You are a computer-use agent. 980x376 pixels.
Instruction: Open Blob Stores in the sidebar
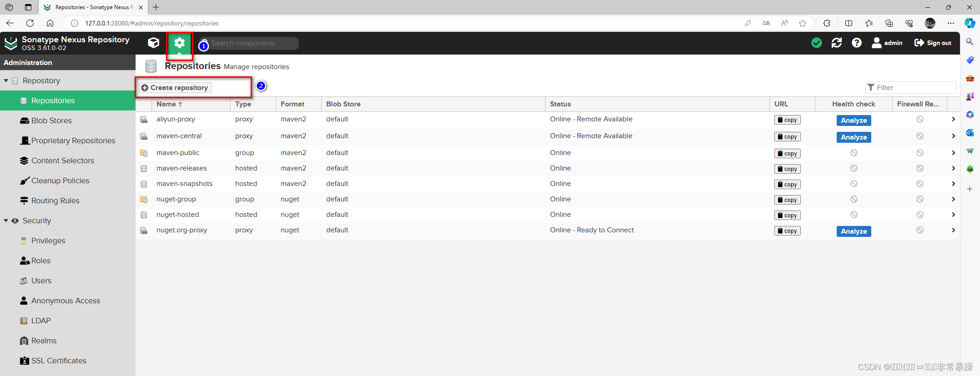(x=68, y=120)
